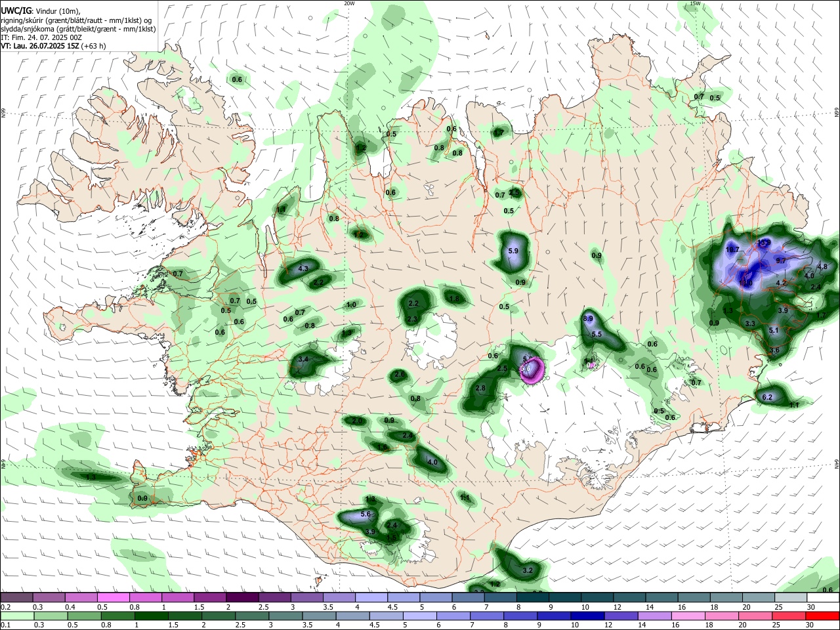Click the 'slydda/snjókoma' legend description line
Image resolution: width=840 pixels, height=630 pixels.
click(x=78, y=29)
